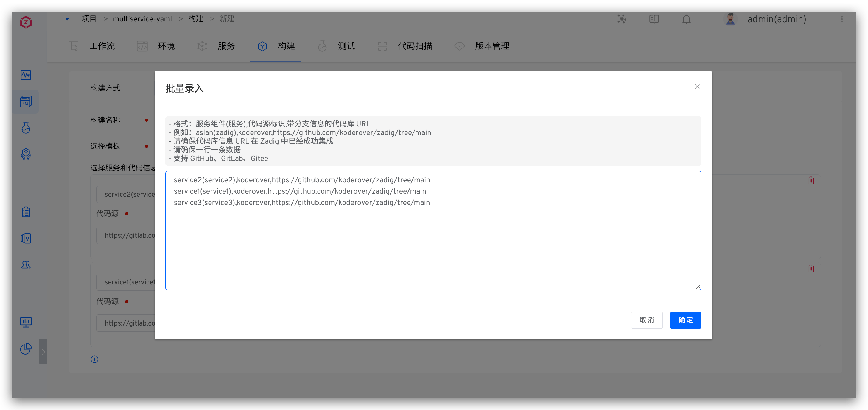Delete the service2 build entry

(x=811, y=180)
